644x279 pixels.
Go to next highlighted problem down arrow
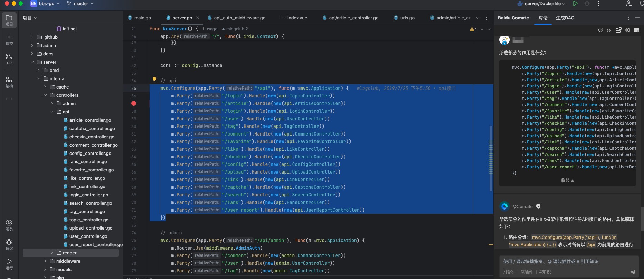(489, 29)
